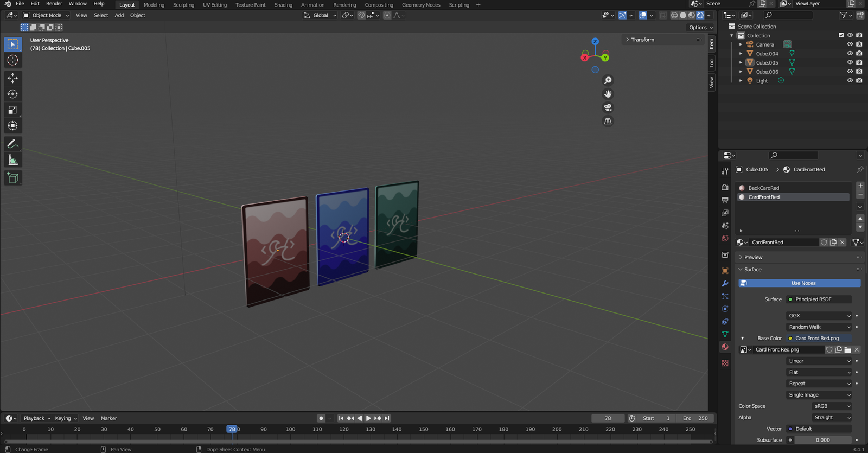Expand the Cube.006 tree item
This screenshot has width=868, height=453.
(741, 72)
